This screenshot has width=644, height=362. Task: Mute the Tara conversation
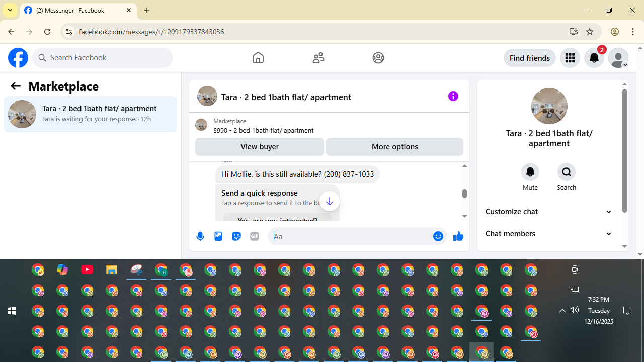[530, 172]
